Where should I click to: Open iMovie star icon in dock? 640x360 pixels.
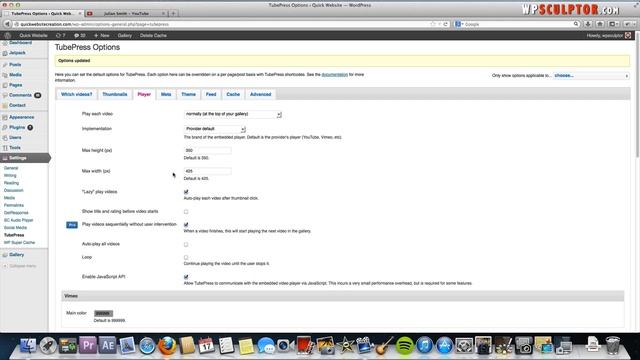[x=345, y=346]
